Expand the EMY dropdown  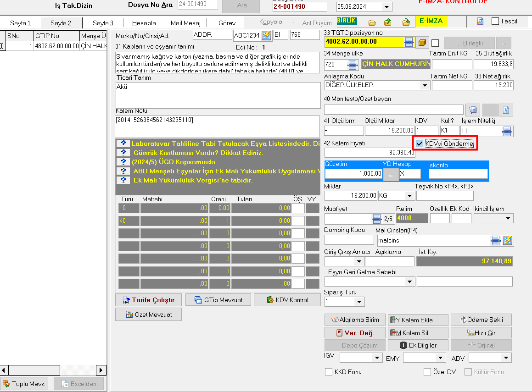(x=440, y=358)
